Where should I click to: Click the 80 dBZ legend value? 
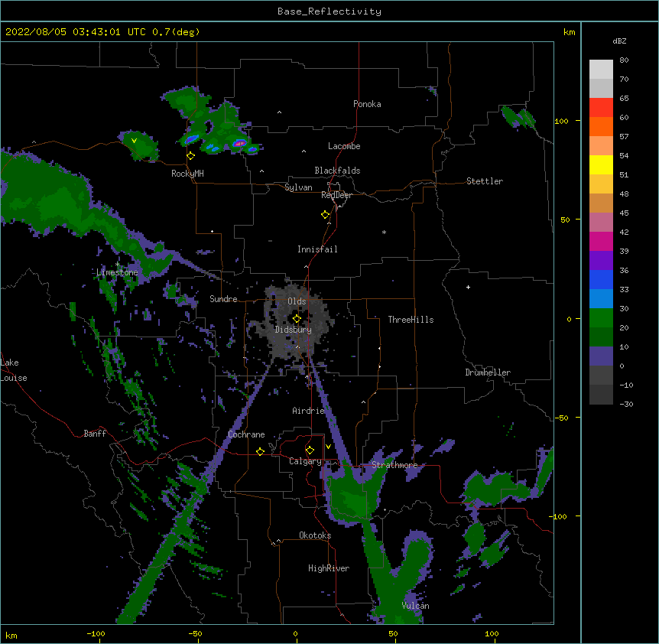[624, 60]
